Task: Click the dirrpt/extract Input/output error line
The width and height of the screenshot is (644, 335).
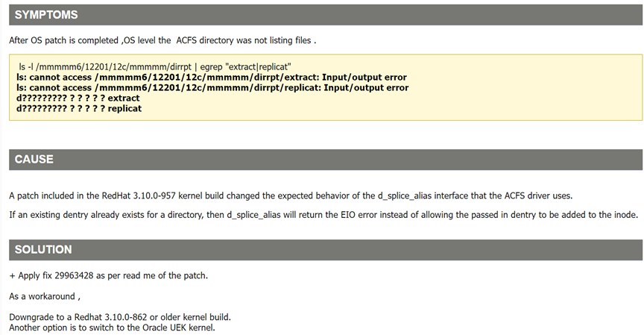Action: pyautogui.click(x=212, y=78)
